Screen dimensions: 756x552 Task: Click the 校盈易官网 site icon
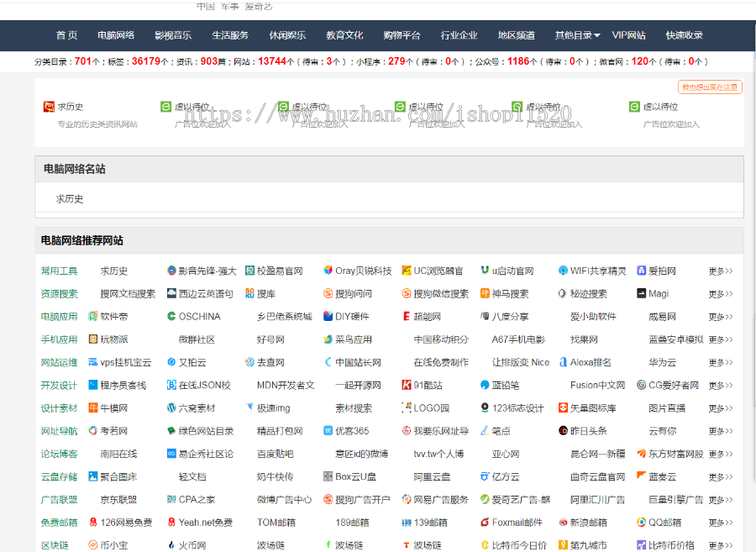pos(249,271)
